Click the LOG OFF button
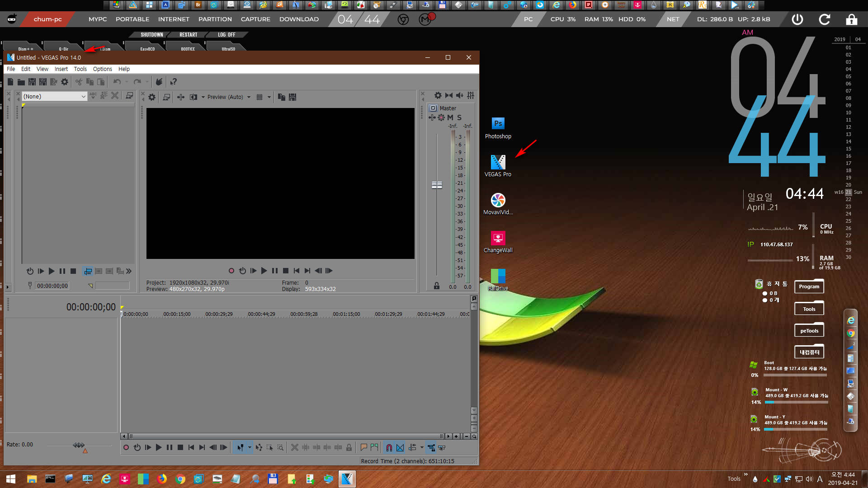The image size is (868, 488). (x=226, y=35)
